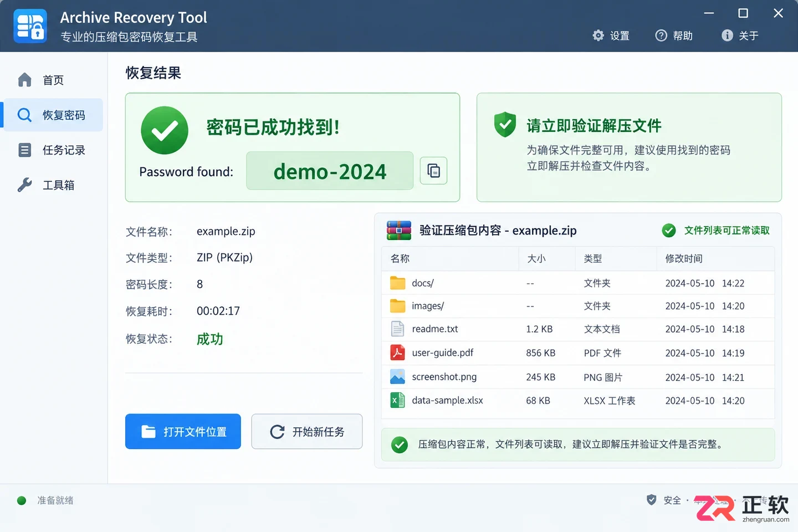Click the 打开文件位置 button
This screenshot has width=798, height=532.
[x=183, y=431]
